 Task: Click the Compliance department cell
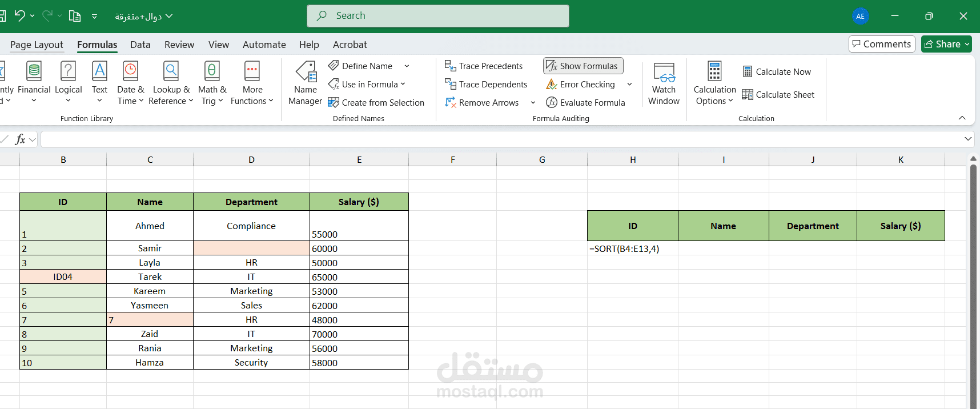pyautogui.click(x=251, y=226)
